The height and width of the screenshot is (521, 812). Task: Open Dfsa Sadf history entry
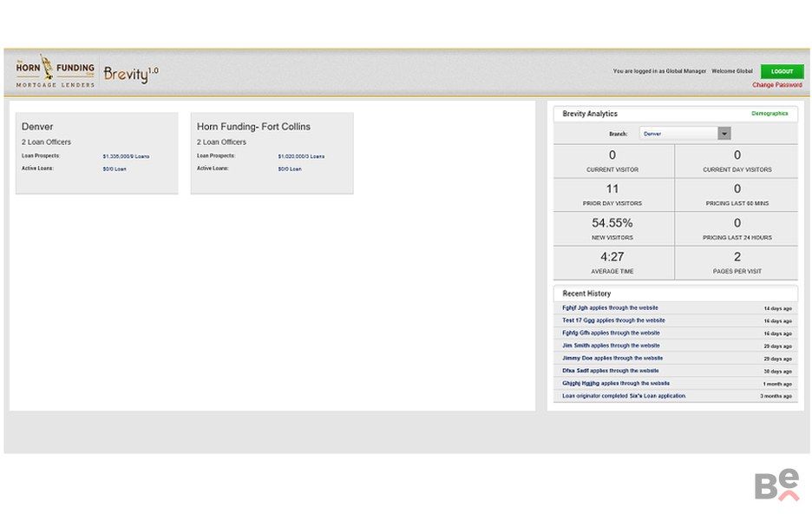(x=610, y=371)
